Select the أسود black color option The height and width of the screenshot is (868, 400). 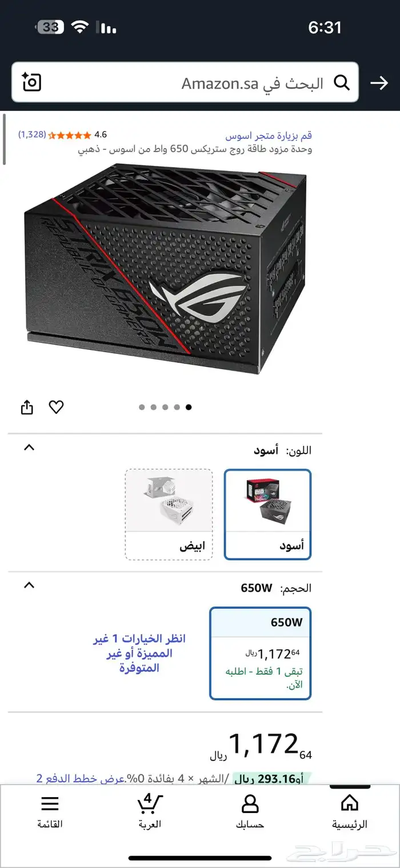[x=267, y=515]
